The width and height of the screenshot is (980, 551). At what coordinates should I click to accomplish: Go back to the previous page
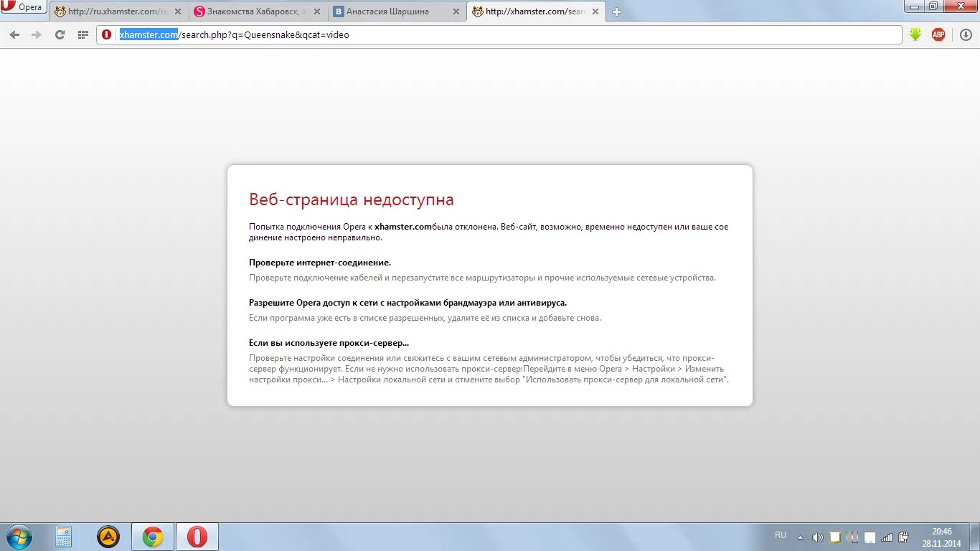[14, 34]
